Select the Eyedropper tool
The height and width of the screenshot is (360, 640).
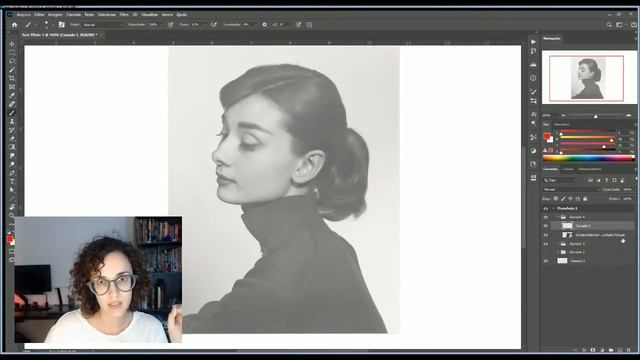pyautogui.click(x=12, y=96)
